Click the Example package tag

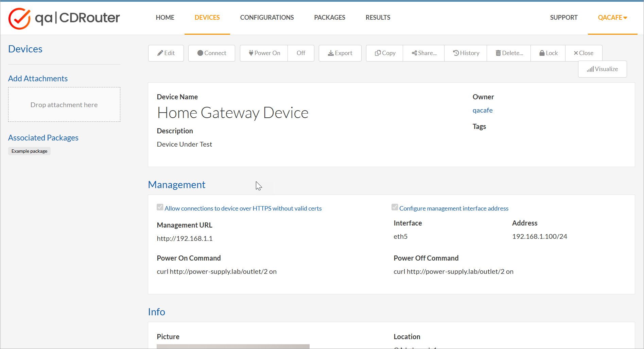(x=30, y=151)
